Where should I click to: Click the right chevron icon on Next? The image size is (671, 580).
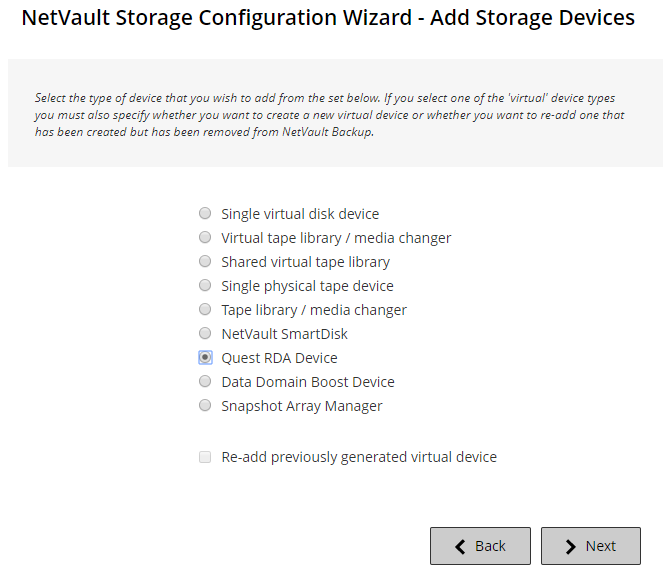[x=570, y=546]
